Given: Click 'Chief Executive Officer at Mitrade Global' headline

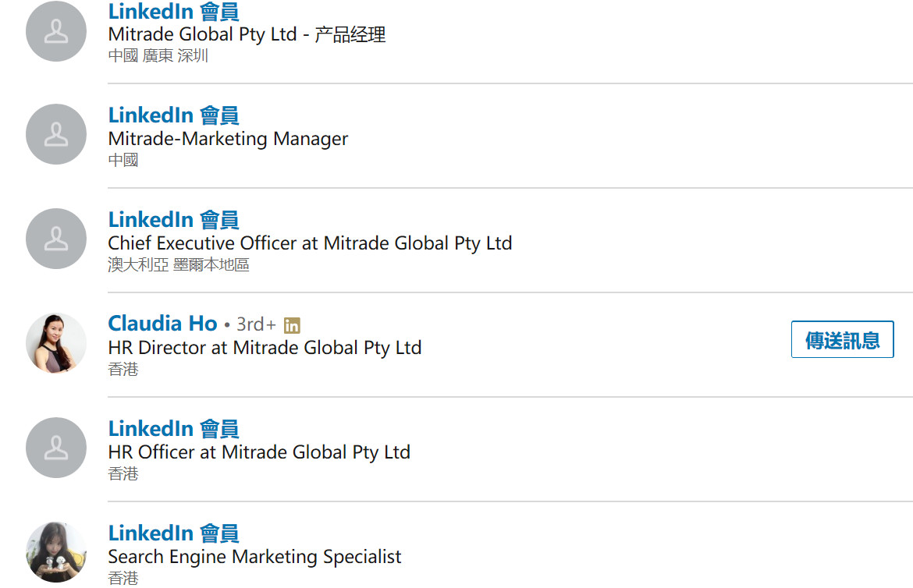Looking at the screenshot, I should point(310,243).
